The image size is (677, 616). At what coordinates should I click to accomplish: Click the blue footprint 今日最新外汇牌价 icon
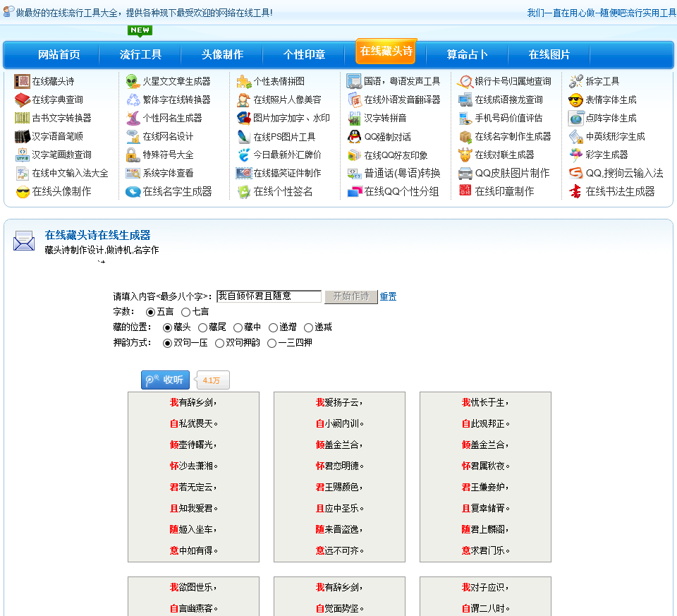coord(244,155)
